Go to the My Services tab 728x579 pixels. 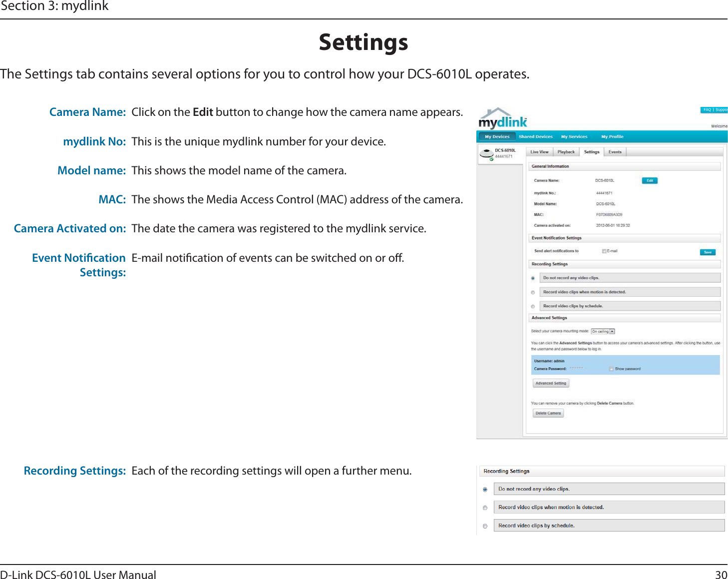574,136
